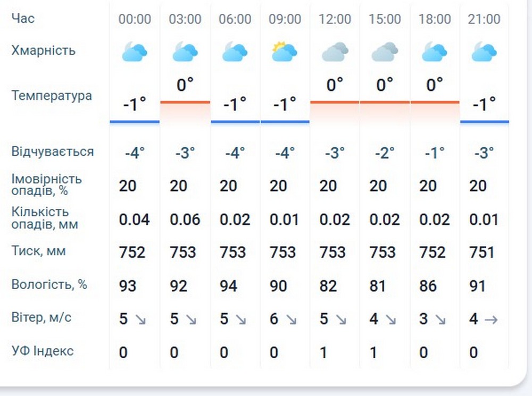Viewport: 532px width, 396px height.
Task: Click the 12:00 wind direction arrow
Action: (341, 319)
